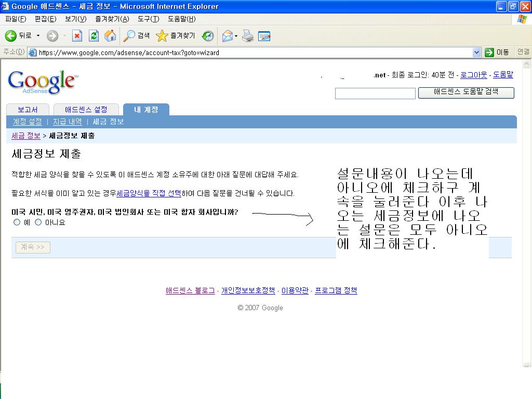The image size is (532, 399).
Task: Open the 파일(F) menu
Action: click(x=16, y=19)
